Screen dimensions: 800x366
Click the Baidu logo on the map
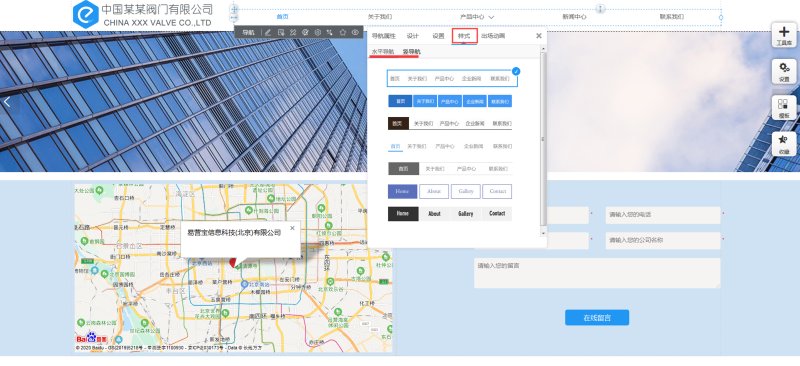[92, 338]
